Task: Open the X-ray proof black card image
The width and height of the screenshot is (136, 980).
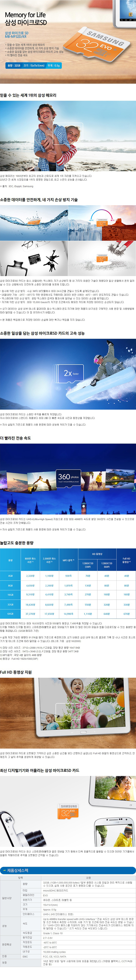Action: click(x=34, y=258)
